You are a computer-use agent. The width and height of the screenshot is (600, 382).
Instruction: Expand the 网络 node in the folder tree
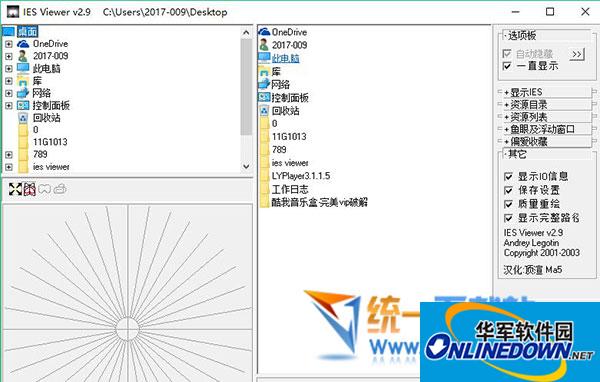click(x=9, y=93)
